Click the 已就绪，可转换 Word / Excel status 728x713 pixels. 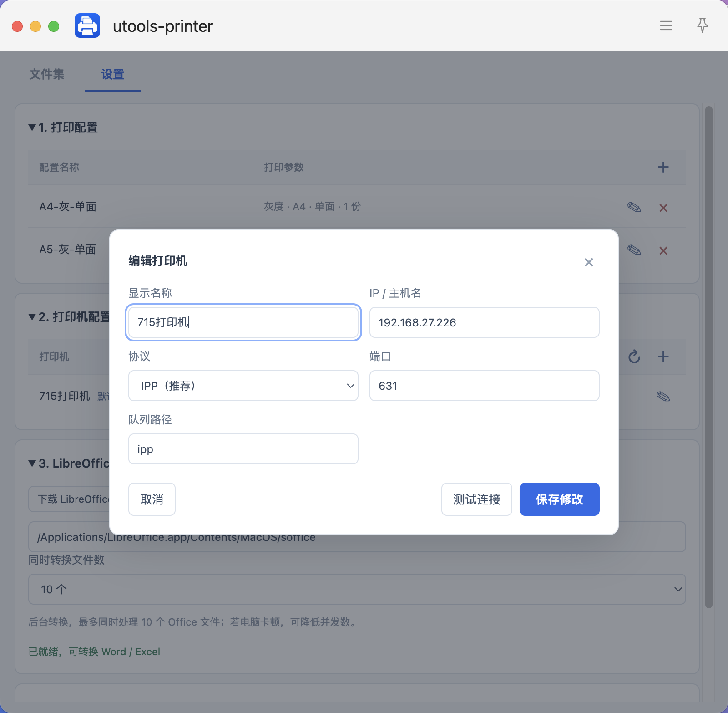(x=94, y=652)
